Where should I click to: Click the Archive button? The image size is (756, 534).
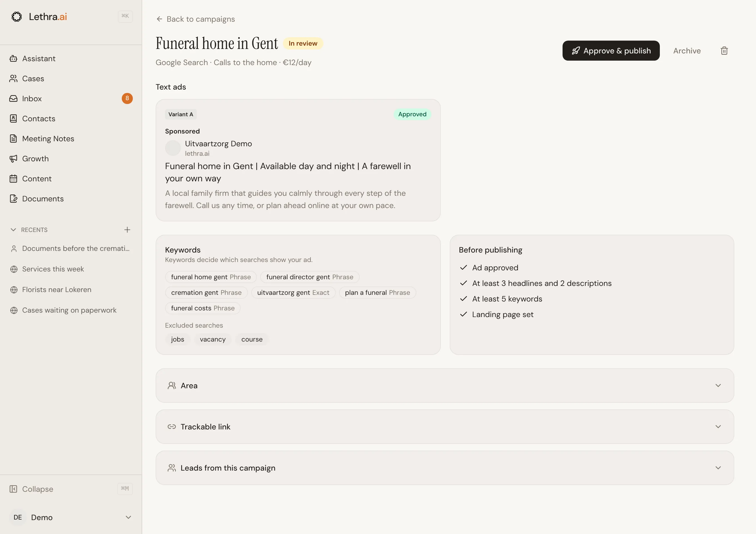[x=687, y=51]
